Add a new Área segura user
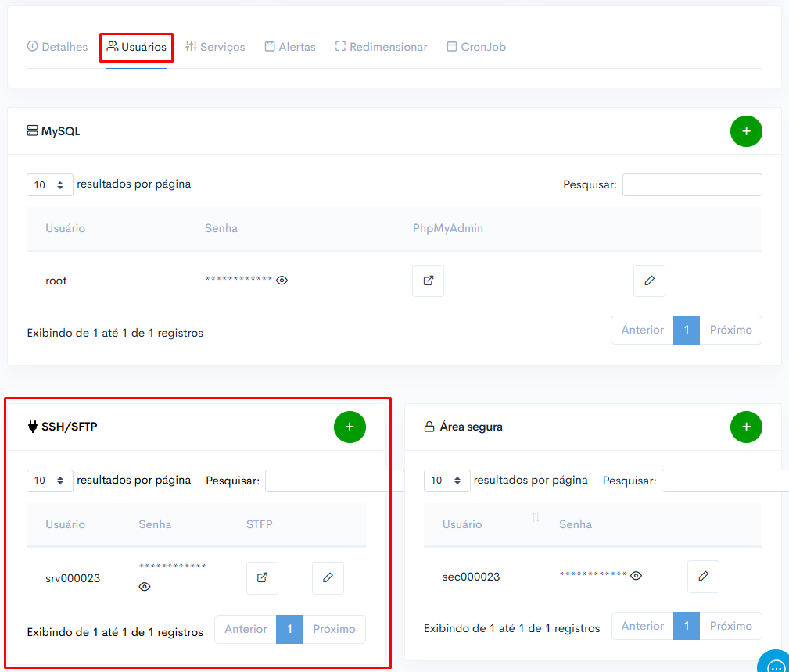This screenshot has height=672, width=789. (x=746, y=427)
